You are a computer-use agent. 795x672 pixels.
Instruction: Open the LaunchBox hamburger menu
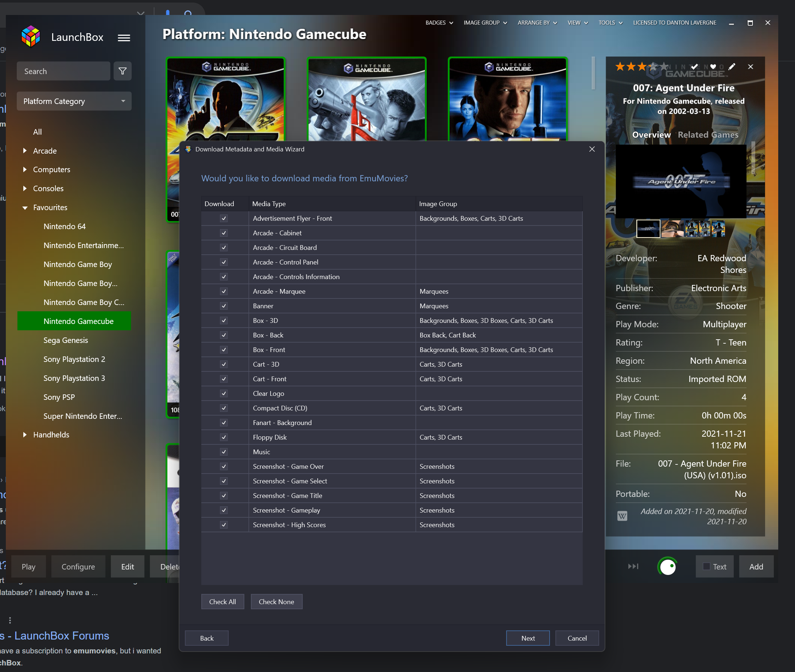(124, 38)
